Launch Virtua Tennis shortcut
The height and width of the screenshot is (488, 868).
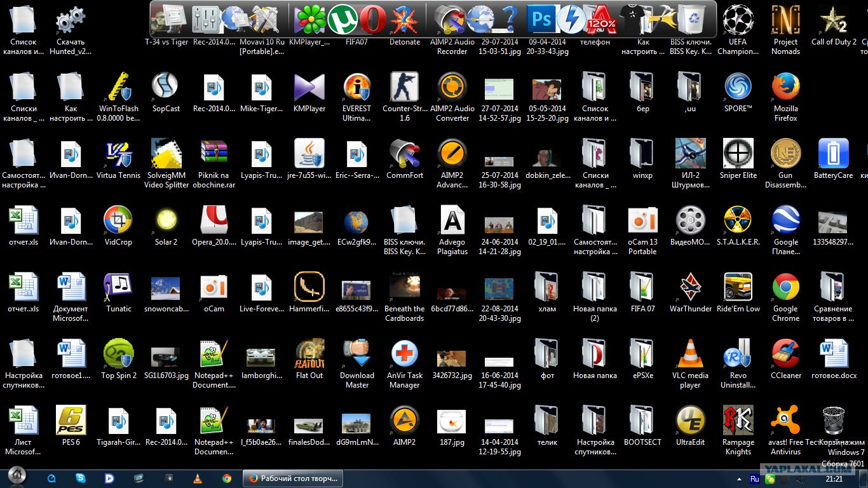118,159
